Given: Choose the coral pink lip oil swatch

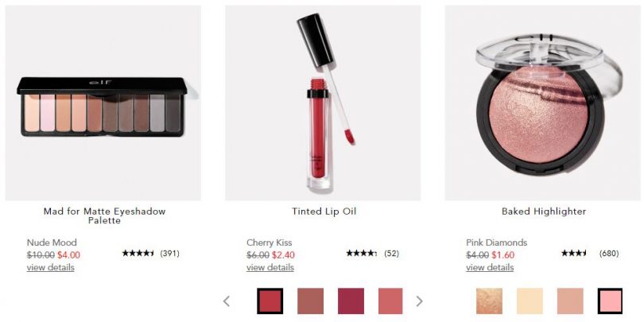Looking at the screenshot, I should click(x=390, y=301).
